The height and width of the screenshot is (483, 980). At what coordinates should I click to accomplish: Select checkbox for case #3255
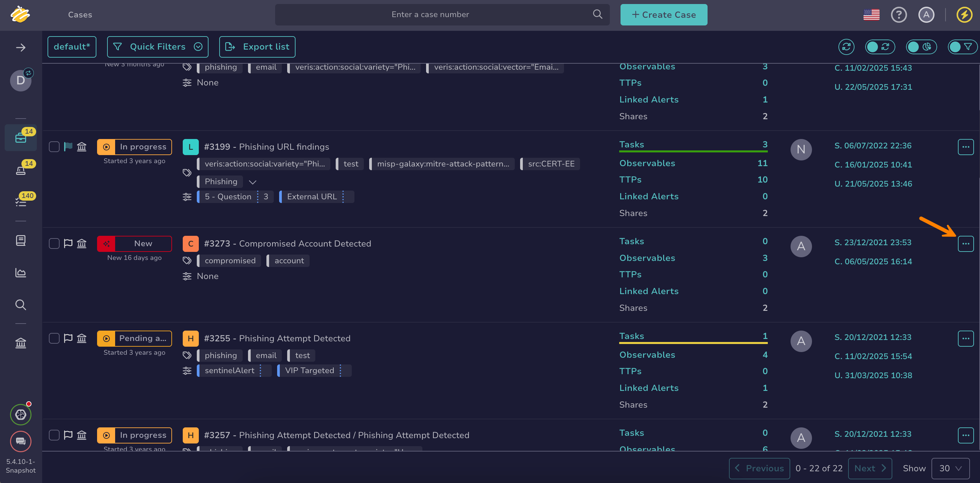[54, 338]
